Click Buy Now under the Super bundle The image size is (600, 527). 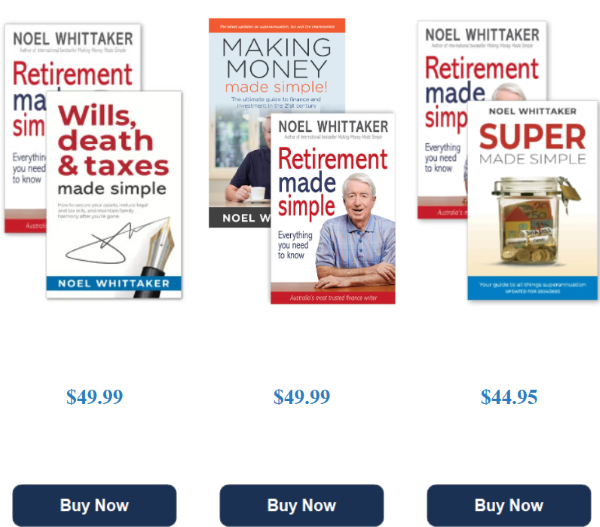click(x=509, y=505)
